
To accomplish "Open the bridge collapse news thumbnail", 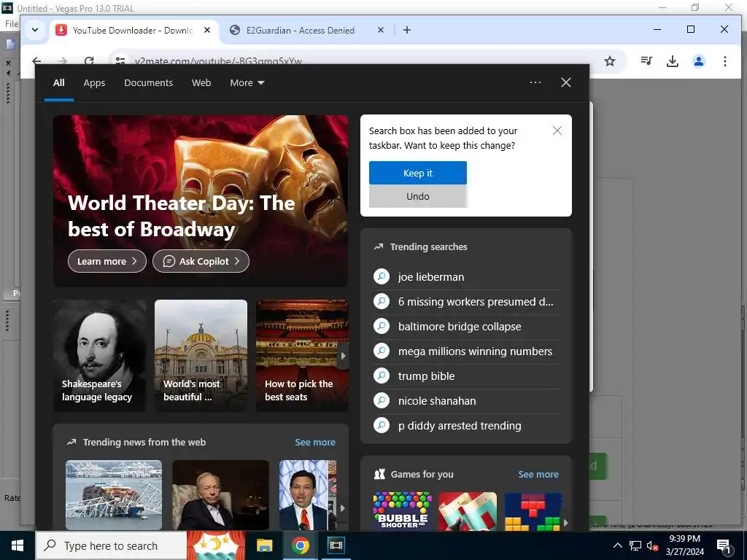I will (x=113, y=495).
